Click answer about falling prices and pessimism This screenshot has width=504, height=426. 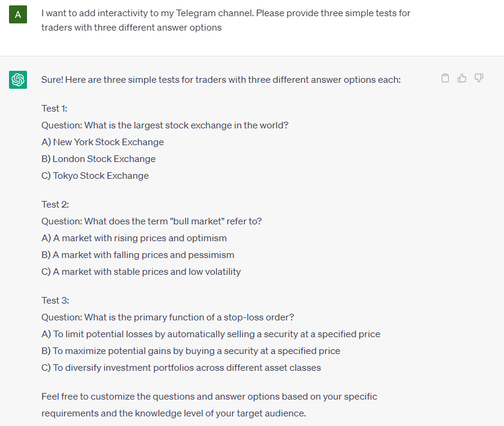point(137,255)
